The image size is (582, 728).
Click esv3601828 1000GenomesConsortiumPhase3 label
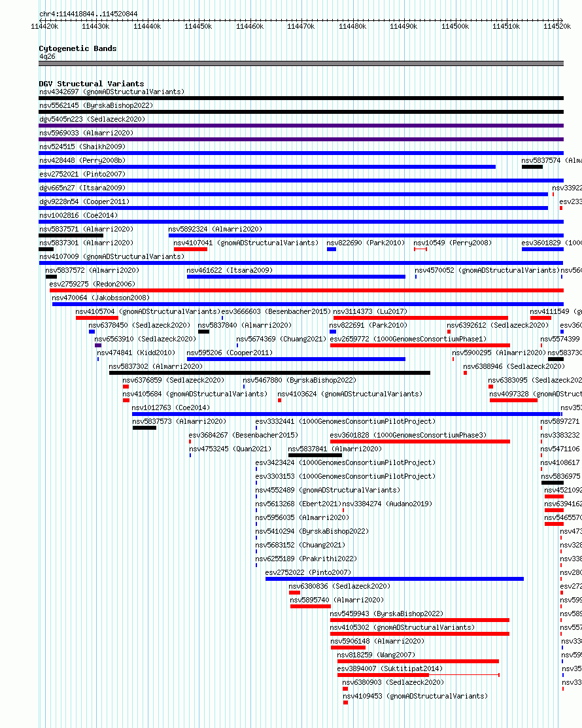[x=409, y=436]
